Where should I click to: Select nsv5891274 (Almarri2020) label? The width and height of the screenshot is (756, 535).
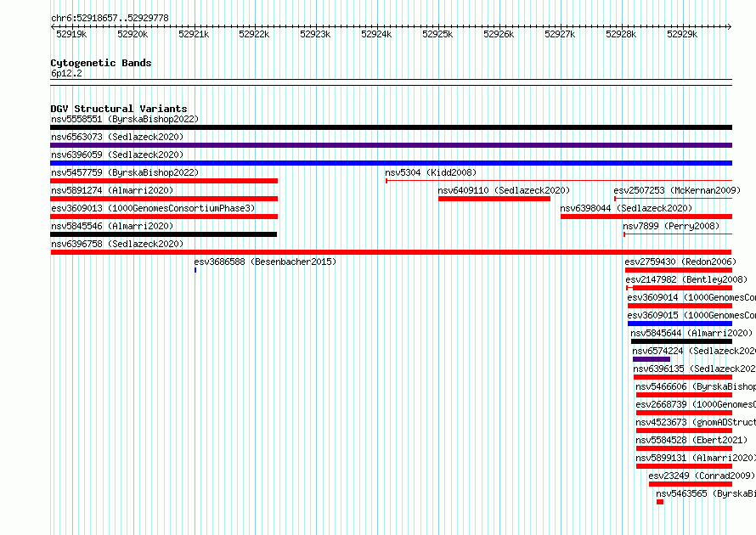point(112,190)
